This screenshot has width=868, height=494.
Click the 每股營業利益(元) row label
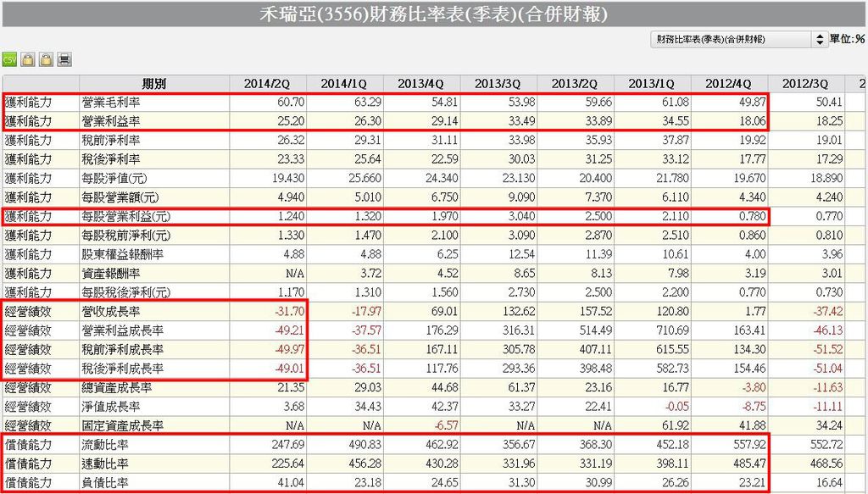(126, 216)
